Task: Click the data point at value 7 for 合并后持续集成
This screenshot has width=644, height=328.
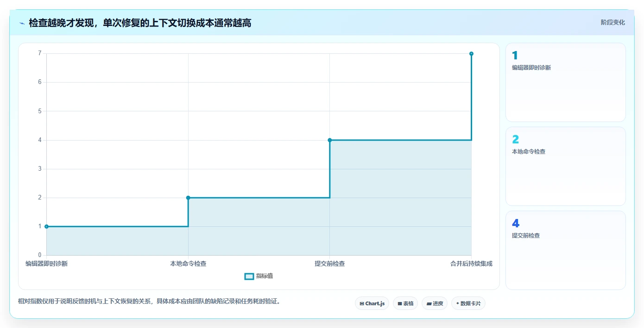Action: pyautogui.click(x=471, y=54)
